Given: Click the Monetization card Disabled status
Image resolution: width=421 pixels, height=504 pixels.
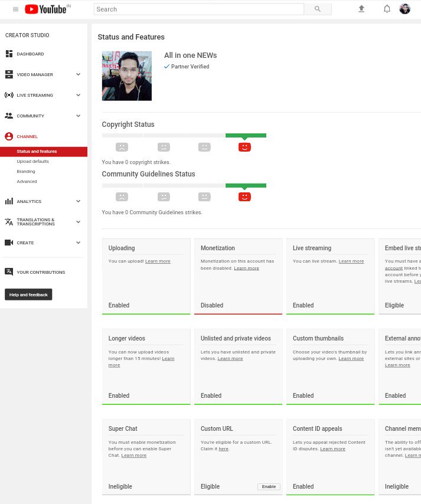Looking at the screenshot, I should (x=212, y=305).
